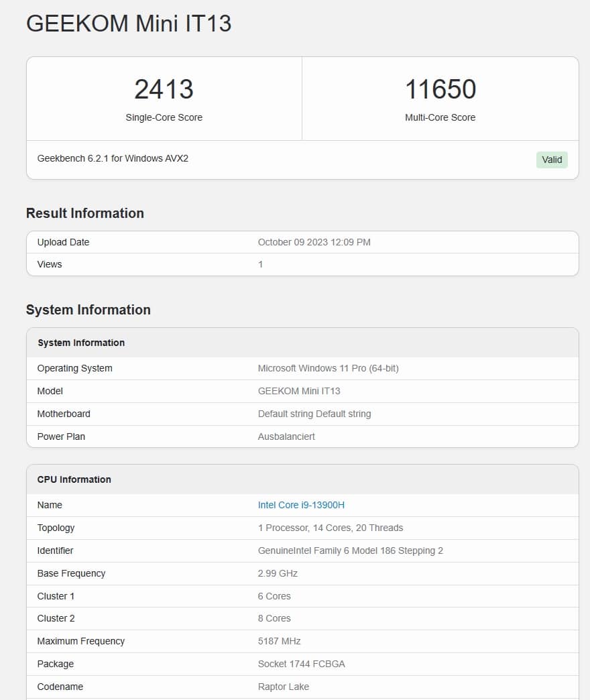
Task: Click the GEEKOM Mini IT13 page title
Action: pos(129,23)
